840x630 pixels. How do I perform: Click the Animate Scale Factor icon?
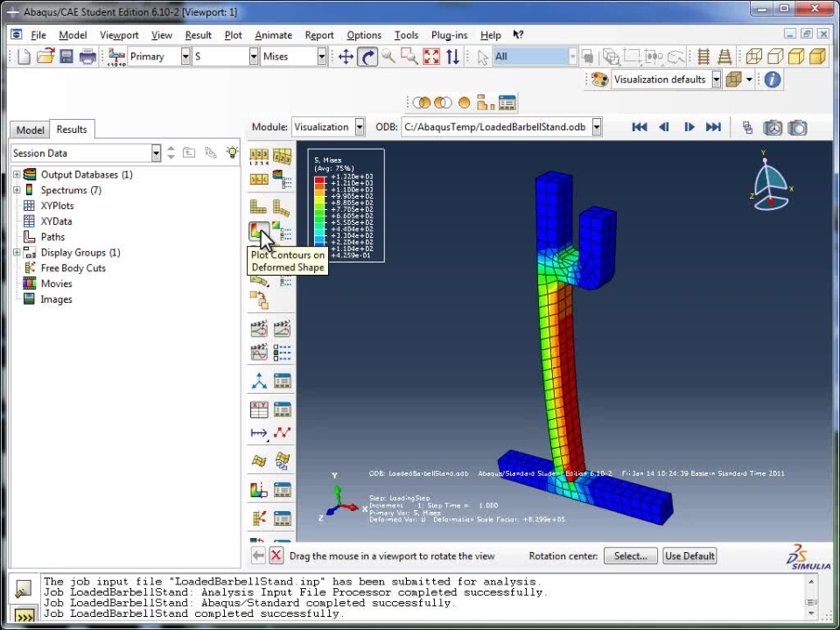coord(259,328)
